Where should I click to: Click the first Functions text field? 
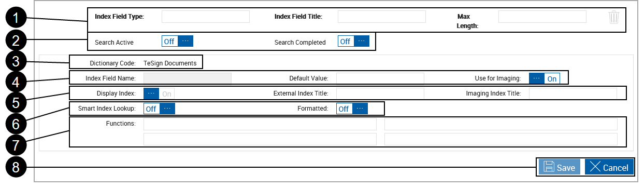[260, 124]
